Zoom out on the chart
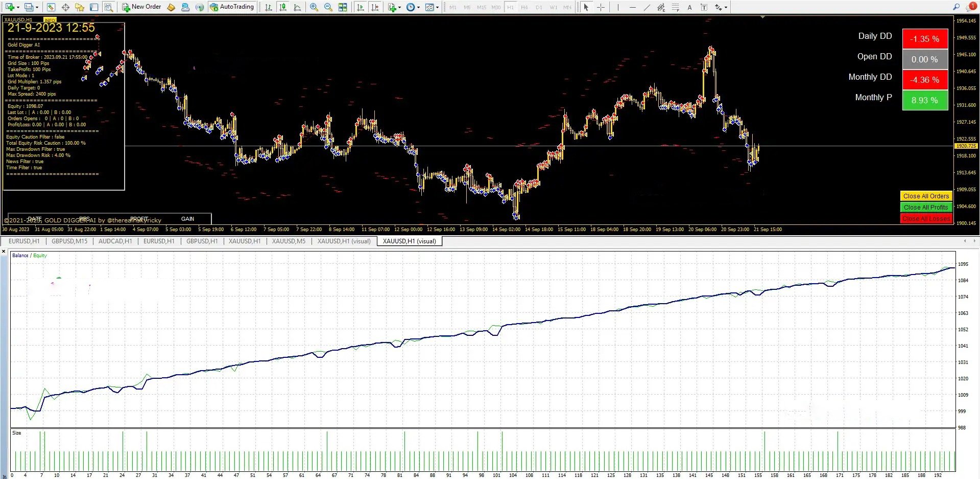The width and height of the screenshot is (980, 479). click(x=328, y=7)
